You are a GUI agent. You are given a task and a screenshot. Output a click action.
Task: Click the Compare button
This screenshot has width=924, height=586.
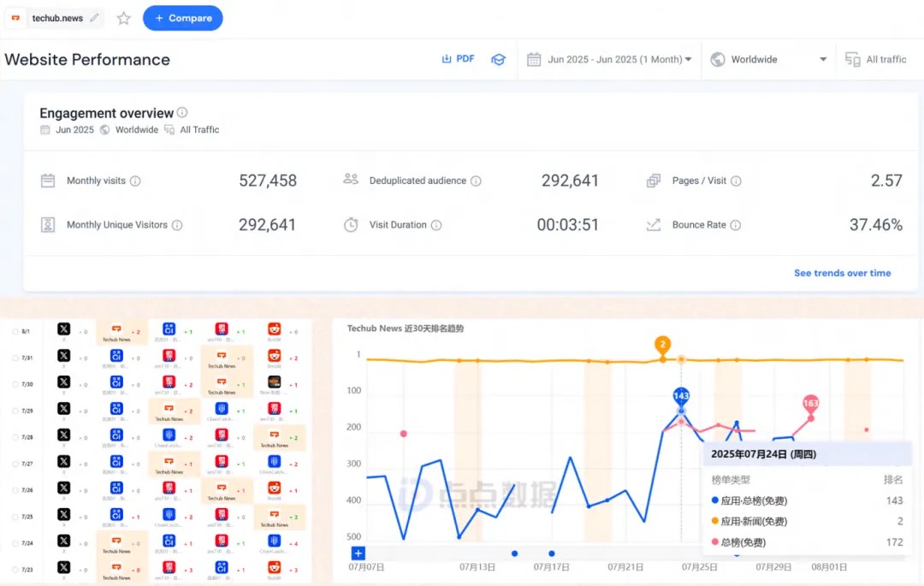click(x=182, y=18)
